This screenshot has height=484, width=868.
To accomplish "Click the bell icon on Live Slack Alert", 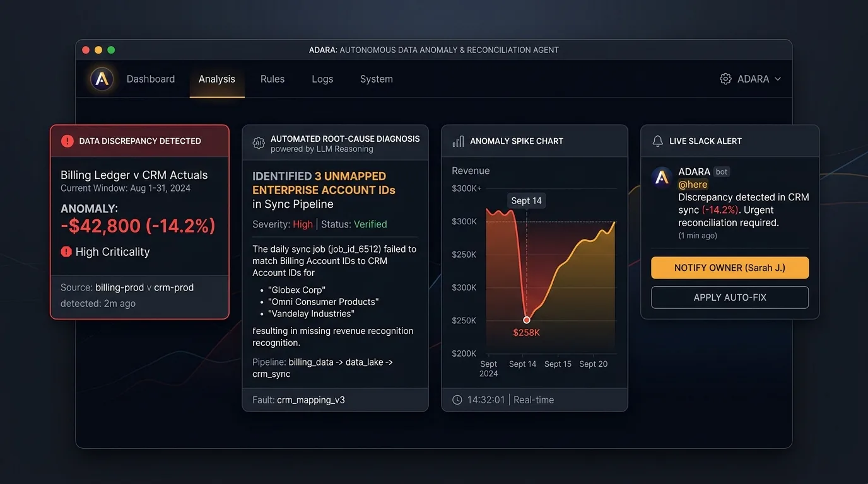I will pos(658,141).
